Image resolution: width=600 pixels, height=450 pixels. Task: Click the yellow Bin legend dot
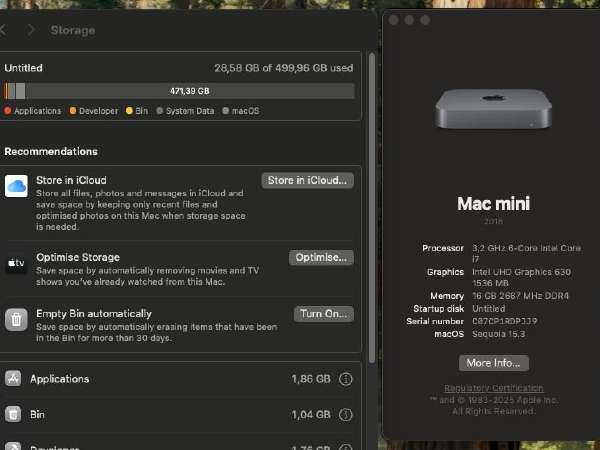[x=129, y=111]
